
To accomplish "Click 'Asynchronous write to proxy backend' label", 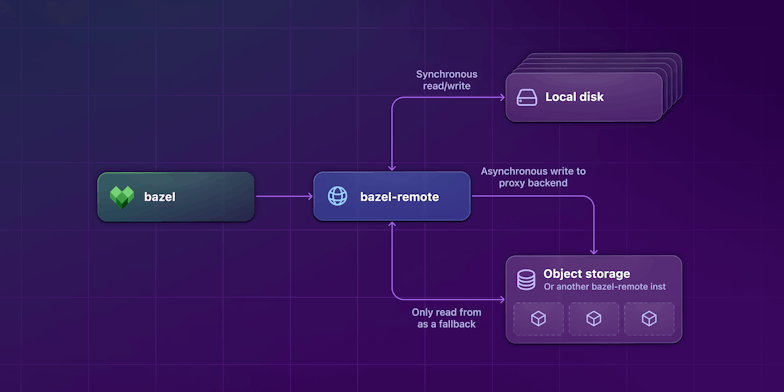I will point(533,177).
